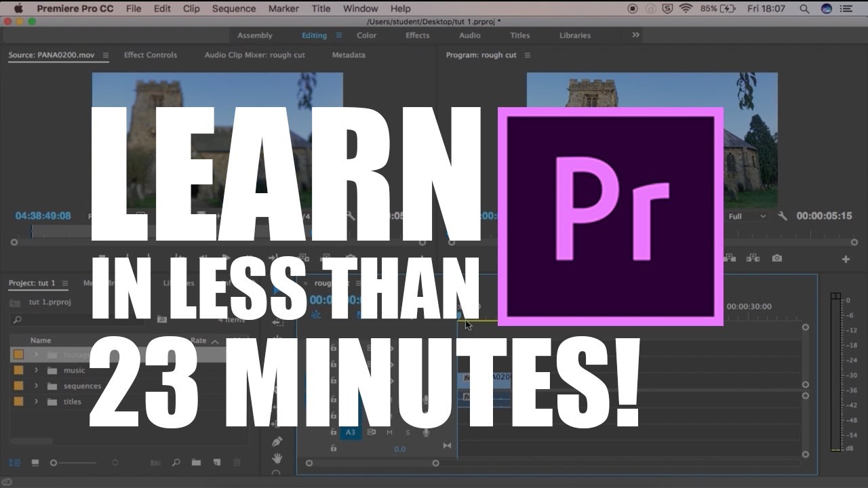Click the Export Frame camera icon
868x488 pixels.
tap(776, 258)
